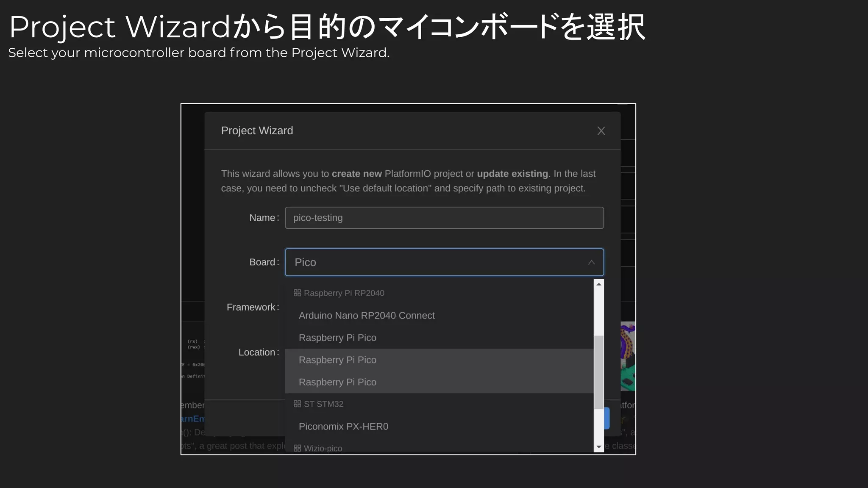Select Piconomix PX-HER0 board
Screen dimensions: 868x488
[439, 427]
